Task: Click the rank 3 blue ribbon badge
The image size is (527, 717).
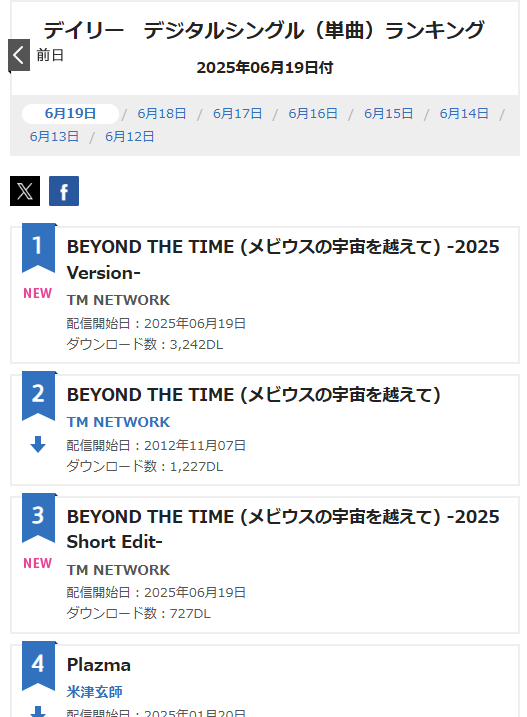Action: pyautogui.click(x=38, y=517)
